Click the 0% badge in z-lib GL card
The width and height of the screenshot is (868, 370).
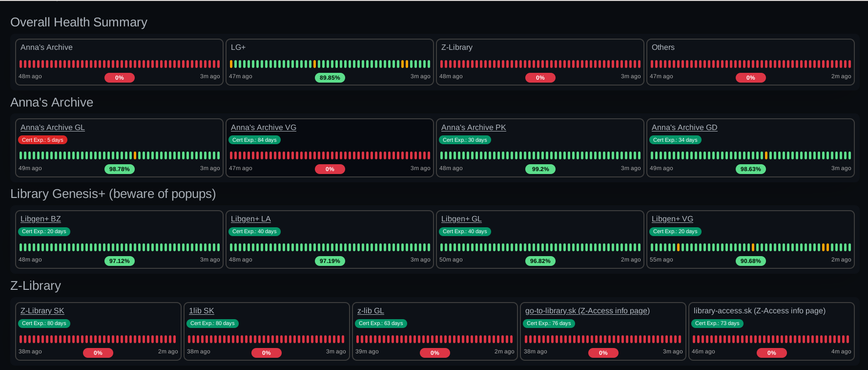point(435,353)
